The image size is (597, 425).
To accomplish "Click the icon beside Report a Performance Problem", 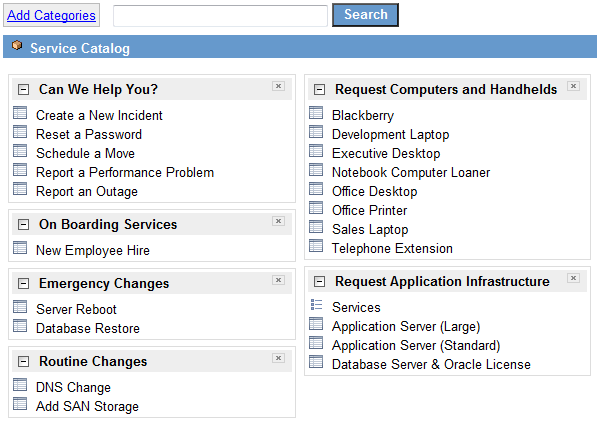I will [20, 170].
